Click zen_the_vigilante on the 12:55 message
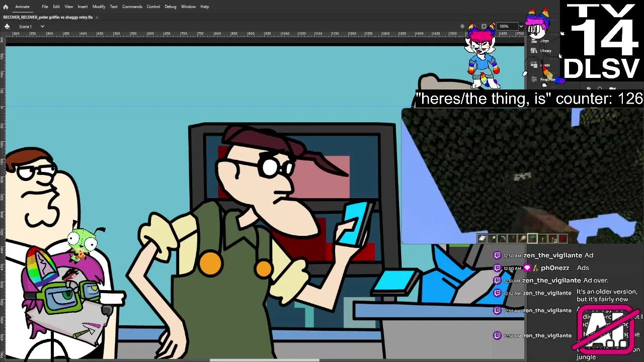 547,311
